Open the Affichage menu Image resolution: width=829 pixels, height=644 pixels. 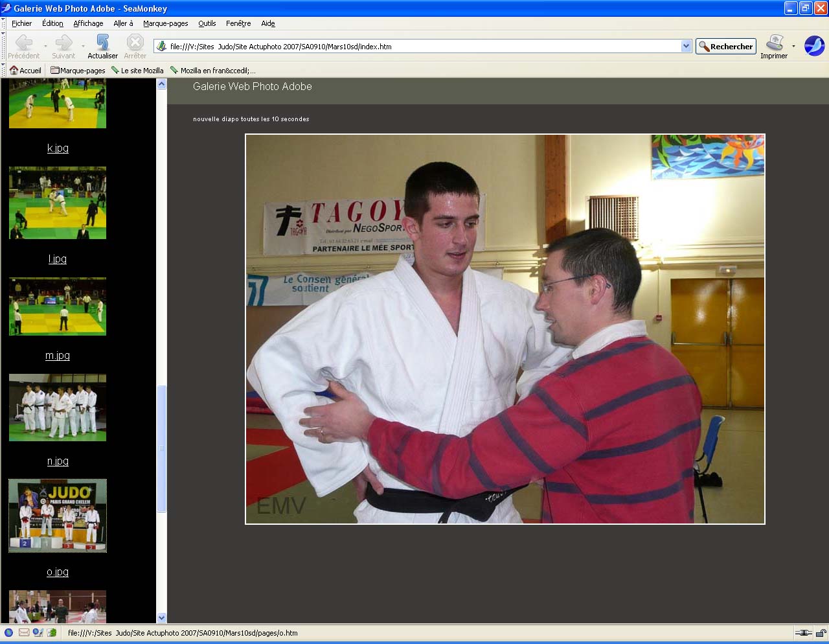point(88,23)
